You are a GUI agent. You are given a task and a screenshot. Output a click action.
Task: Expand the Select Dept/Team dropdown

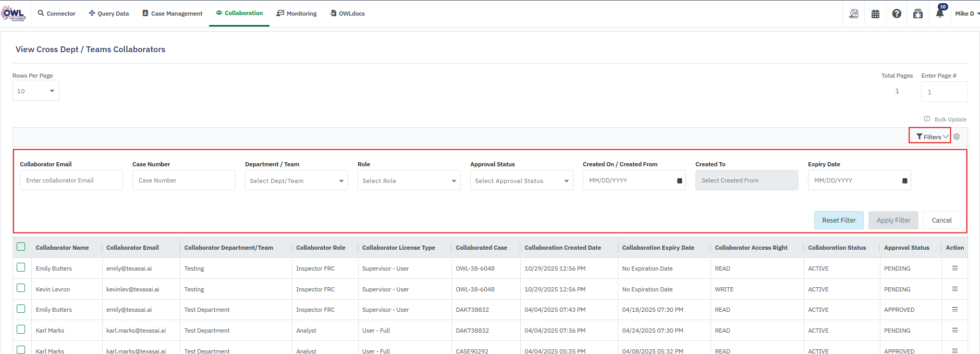tap(296, 181)
